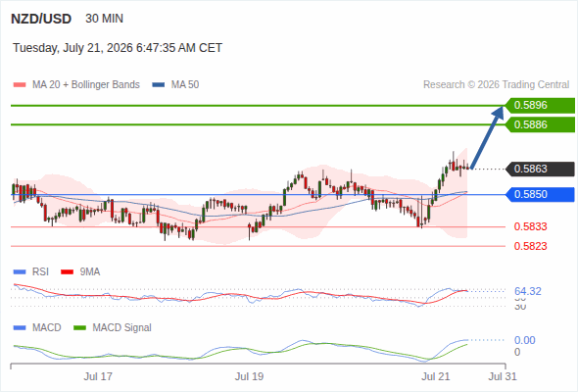Click the MACD Signal green legend marker
The width and height of the screenshot is (578, 392).
coord(79,327)
